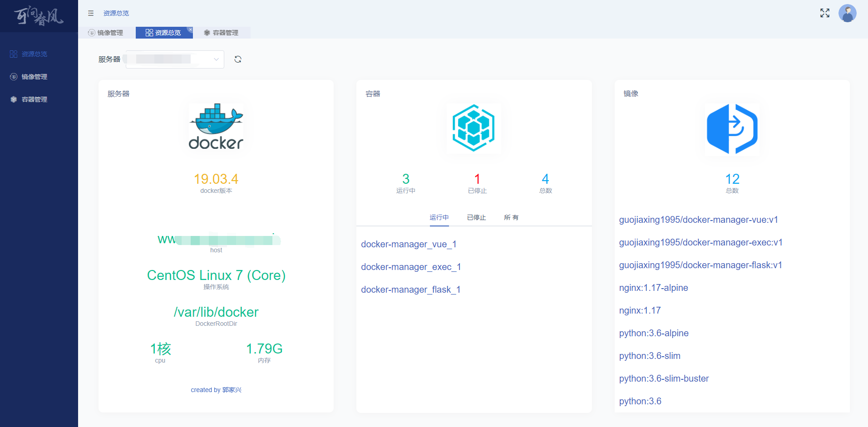Open user avatar menu
The width and height of the screenshot is (868, 427).
[847, 13]
